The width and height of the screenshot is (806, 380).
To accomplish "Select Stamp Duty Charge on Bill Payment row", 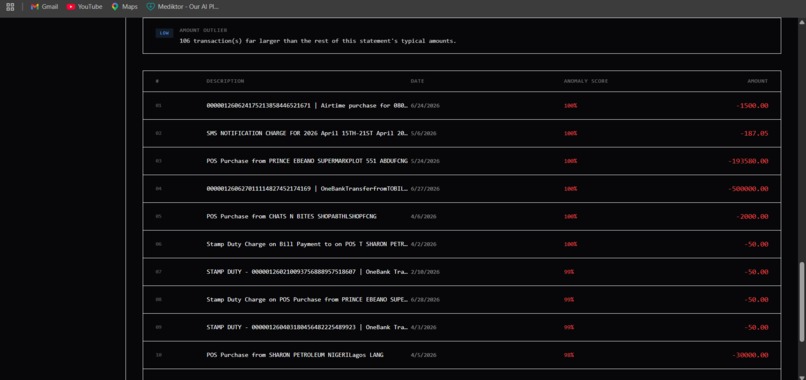I will coord(307,244).
